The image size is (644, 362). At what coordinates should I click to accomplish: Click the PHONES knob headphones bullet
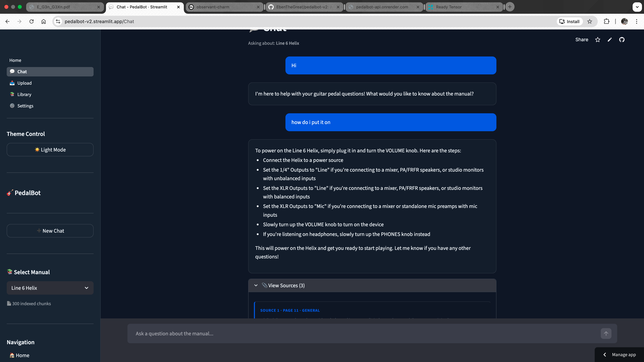tap(346, 234)
